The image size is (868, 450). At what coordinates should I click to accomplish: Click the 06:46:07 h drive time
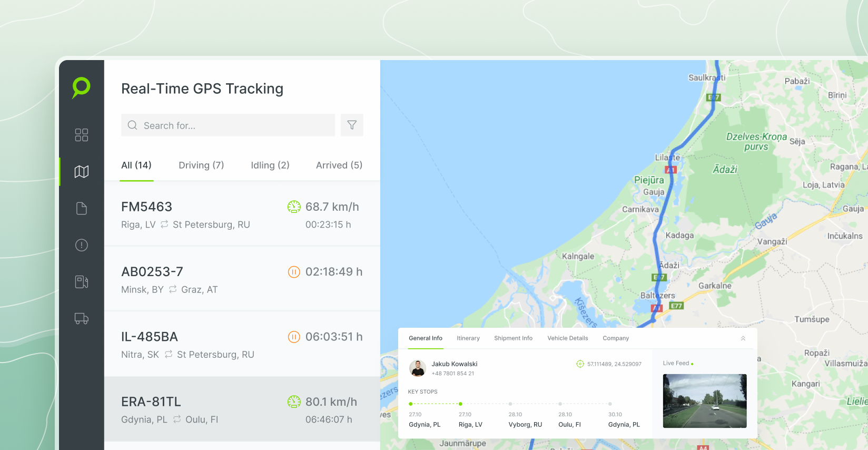329,419
